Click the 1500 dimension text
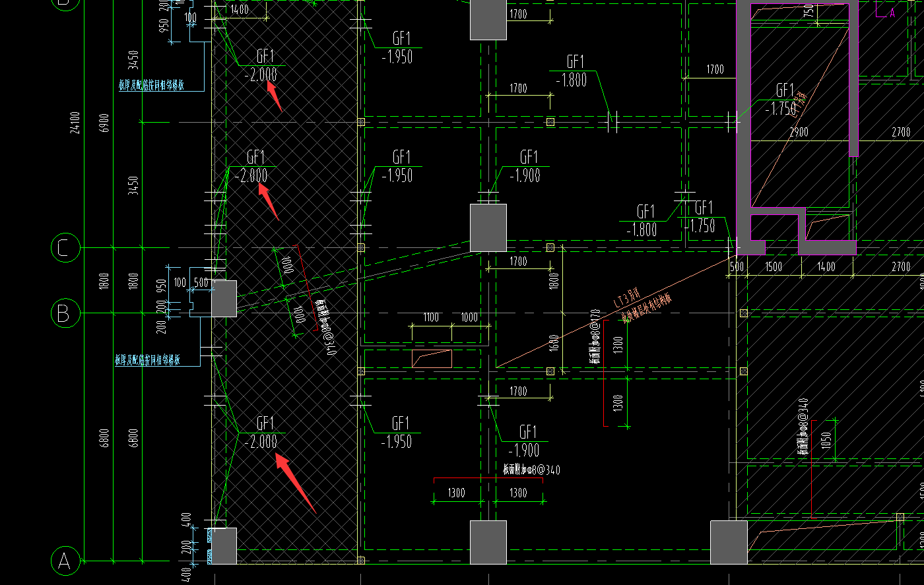The height and width of the screenshot is (585, 924). point(774,267)
